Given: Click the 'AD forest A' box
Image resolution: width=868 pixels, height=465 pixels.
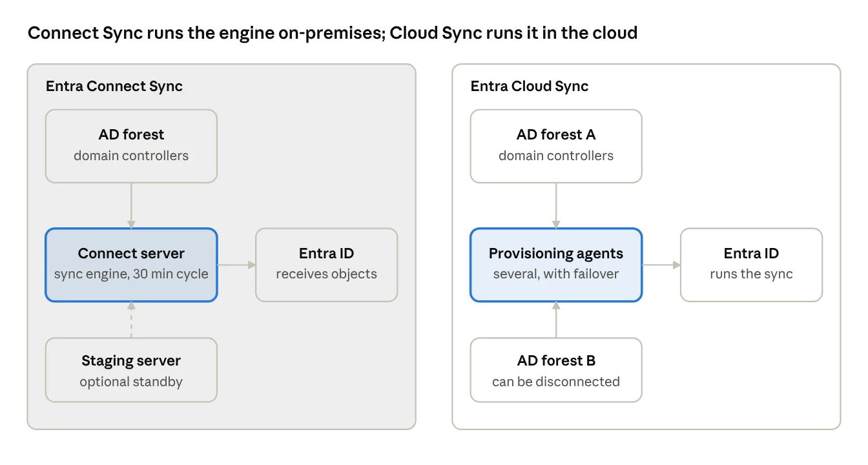Looking at the screenshot, I should 556,146.
